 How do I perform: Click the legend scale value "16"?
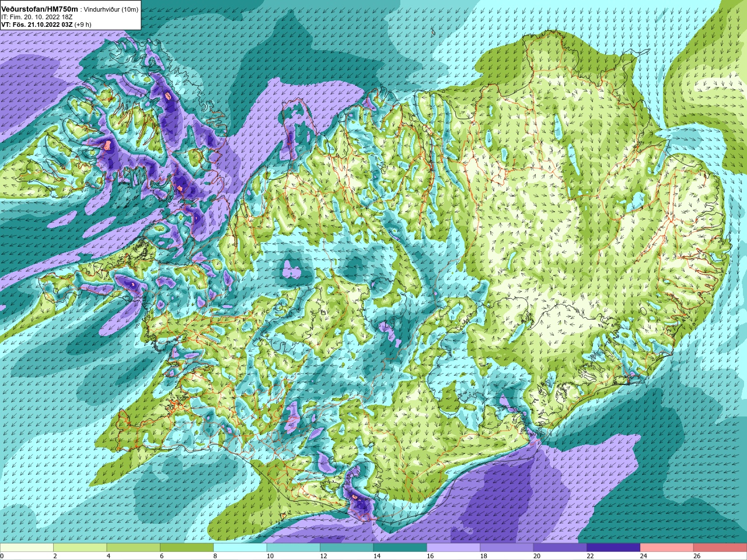[431, 556]
